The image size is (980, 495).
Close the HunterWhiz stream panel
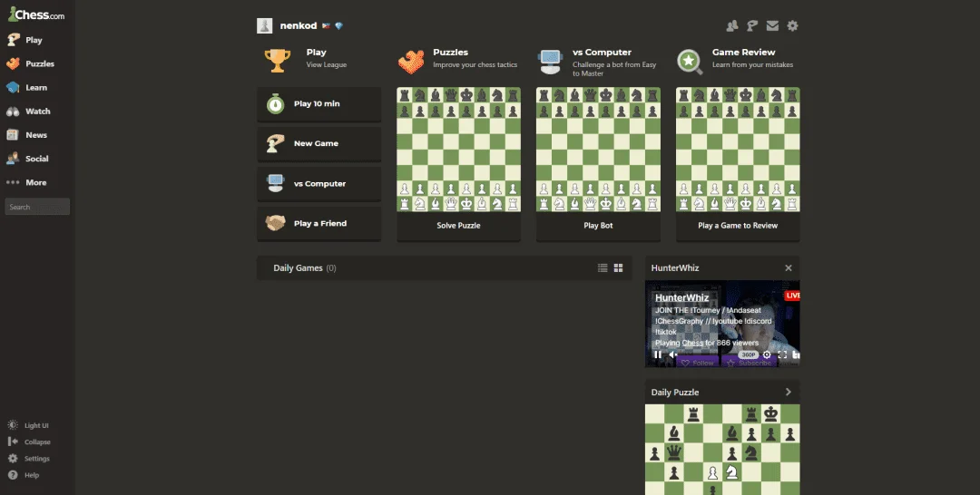pyautogui.click(x=789, y=267)
